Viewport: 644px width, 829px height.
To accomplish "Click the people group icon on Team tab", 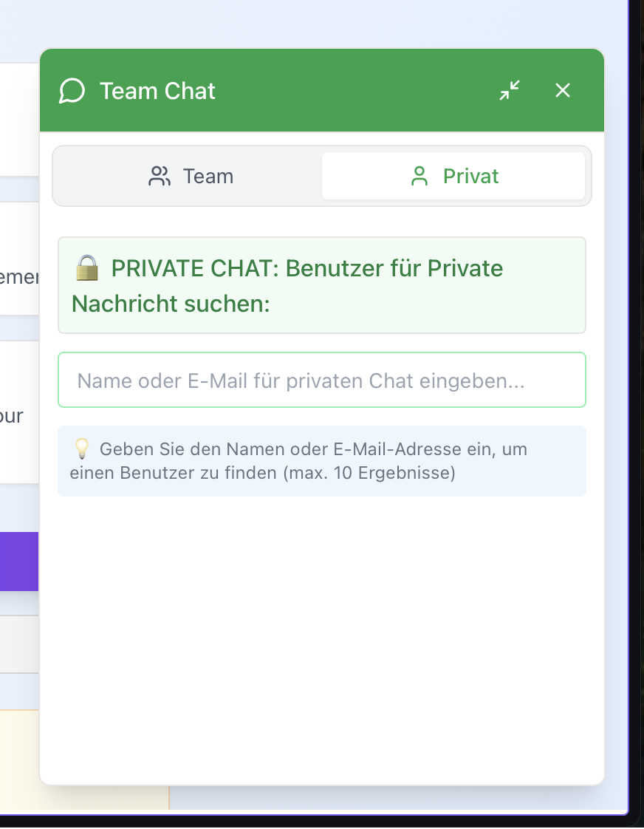I will 160,176.
